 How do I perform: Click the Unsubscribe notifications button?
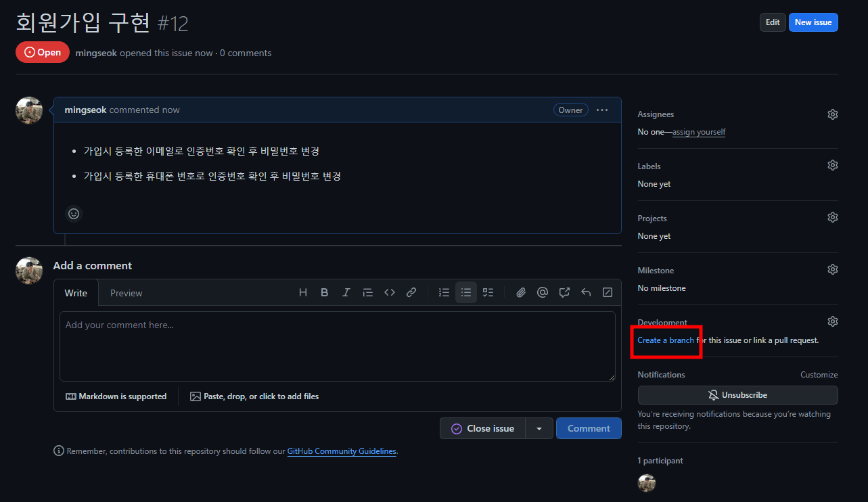pos(737,395)
